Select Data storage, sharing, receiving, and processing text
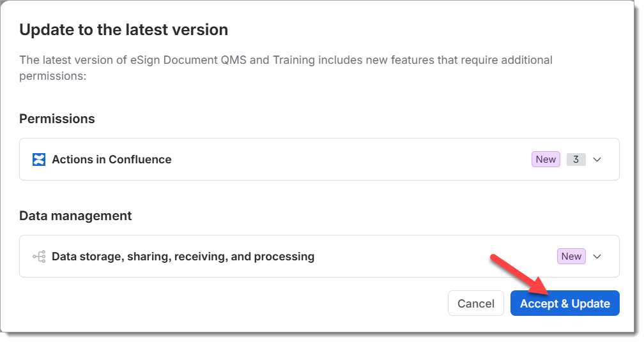The width and height of the screenshot is (644, 342). (183, 256)
